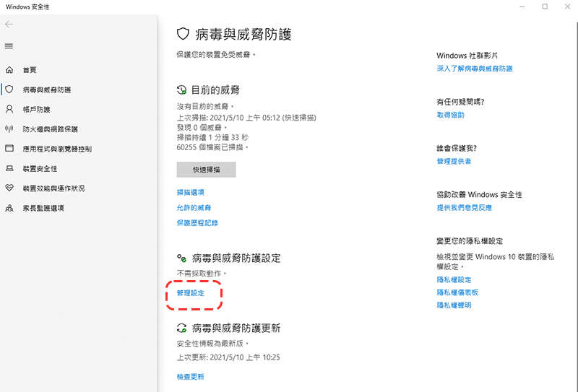
Task: Open the hamburger navigation menu
Action: [9, 46]
